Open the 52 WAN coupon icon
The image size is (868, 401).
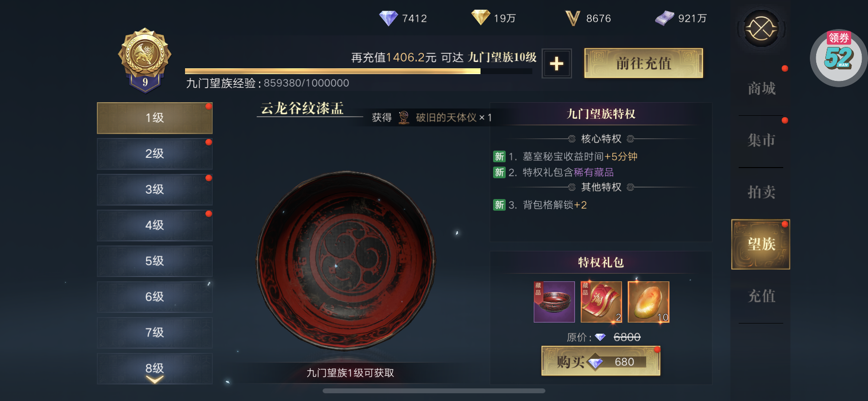pyautogui.click(x=839, y=58)
